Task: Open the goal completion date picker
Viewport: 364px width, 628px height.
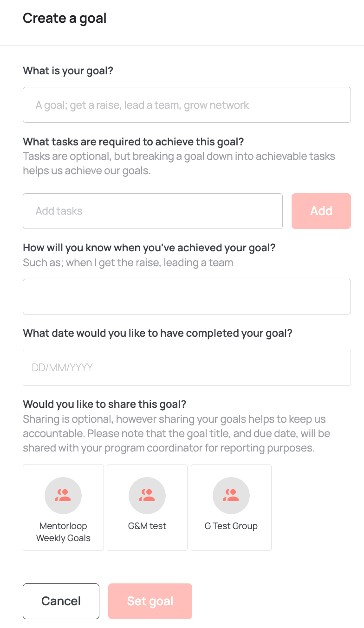Action: click(x=187, y=367)
